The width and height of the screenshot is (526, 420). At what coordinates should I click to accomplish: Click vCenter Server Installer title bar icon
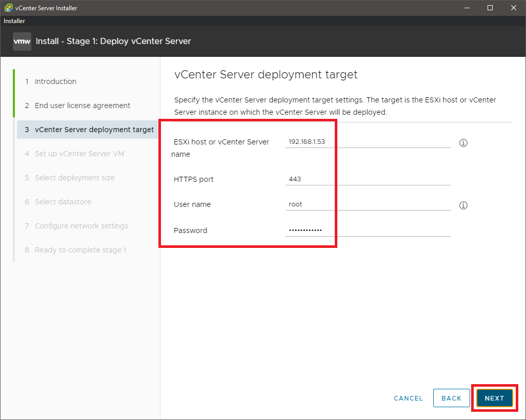coord(8,8)
